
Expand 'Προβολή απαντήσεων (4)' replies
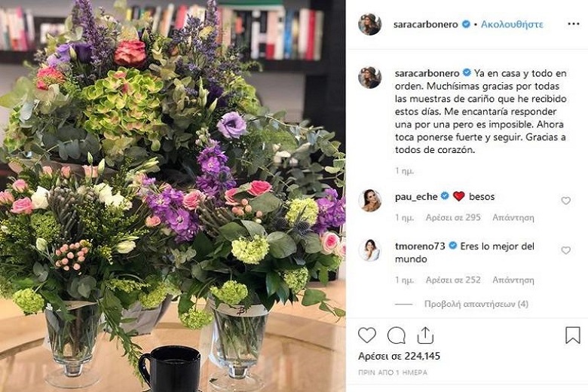(x=476, y=304)
